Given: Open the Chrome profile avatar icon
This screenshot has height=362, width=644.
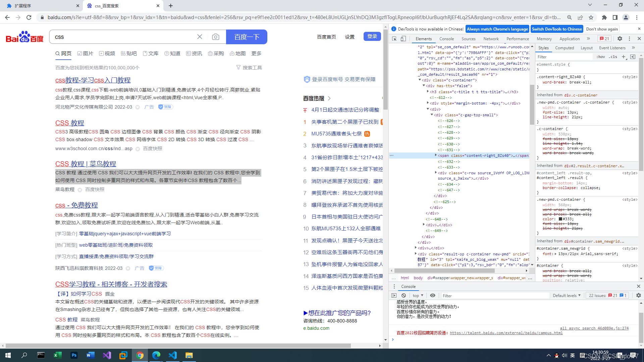Looking at the screenshot, I should [626, 17].
